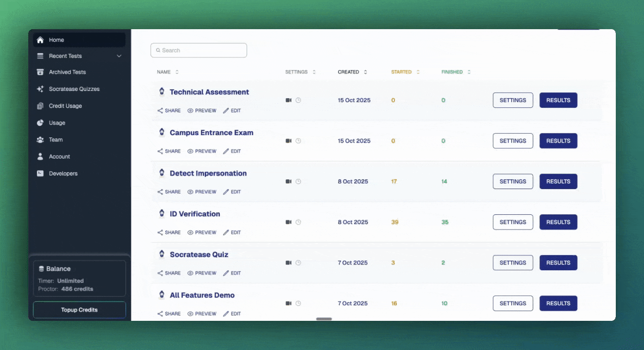Edit the Technical Assessment test
The height and width of the screenshot is (350, 644).
[x=232, y=111]
